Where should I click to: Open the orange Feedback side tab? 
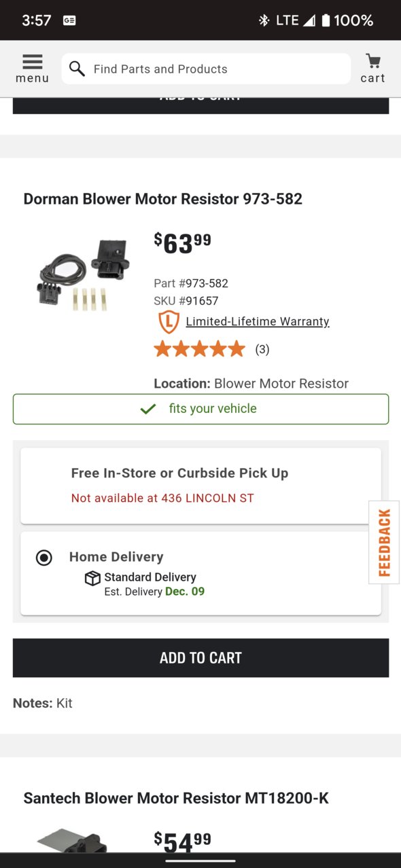point(384,542)
